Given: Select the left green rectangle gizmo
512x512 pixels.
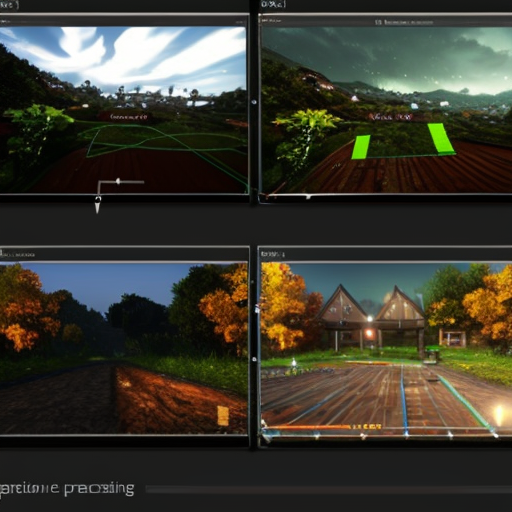Looking at the screenshot, I should (361, 147).
